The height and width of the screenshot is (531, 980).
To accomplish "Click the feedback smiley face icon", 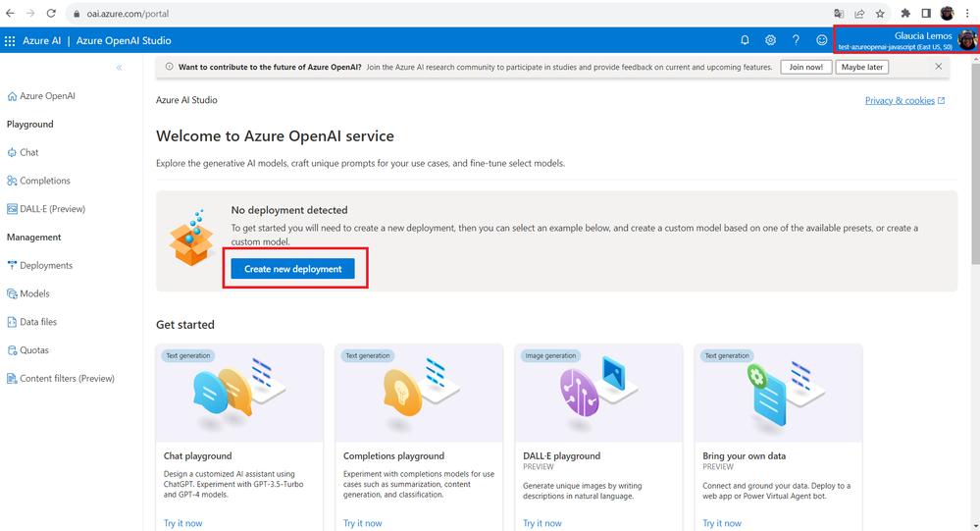I will (822, 40).
